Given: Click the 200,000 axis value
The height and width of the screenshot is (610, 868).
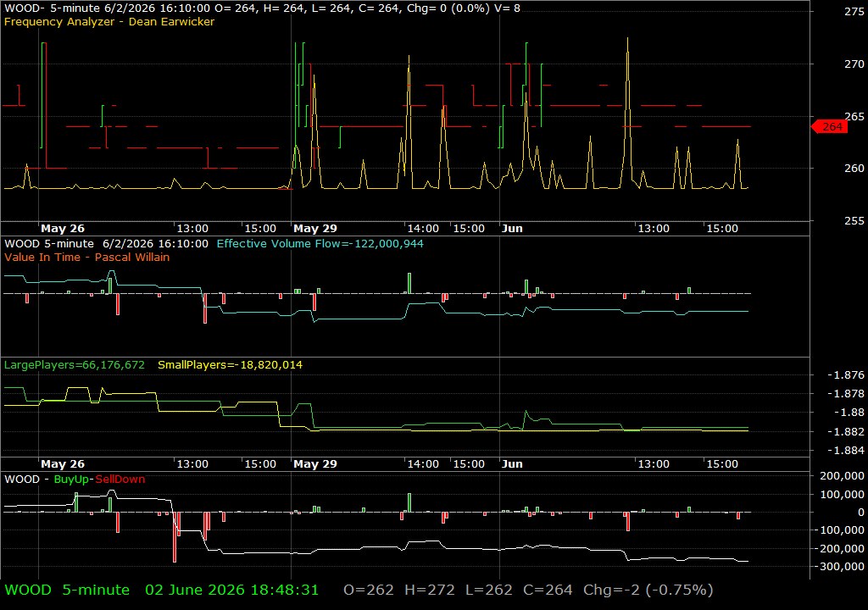Looking at the screenshot, I should click(x=842, y=476).
